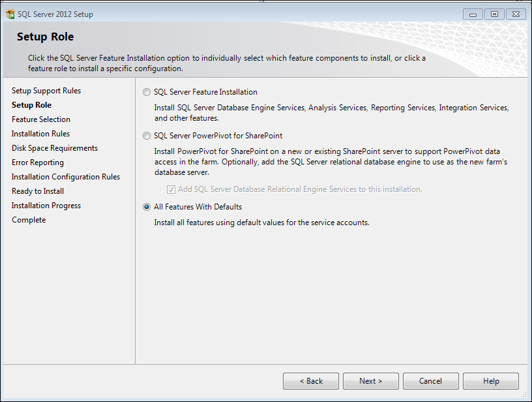This screenshot has height=402, width=532.
Task: Click Error Reporting in the step list
Action: [38, 162]
